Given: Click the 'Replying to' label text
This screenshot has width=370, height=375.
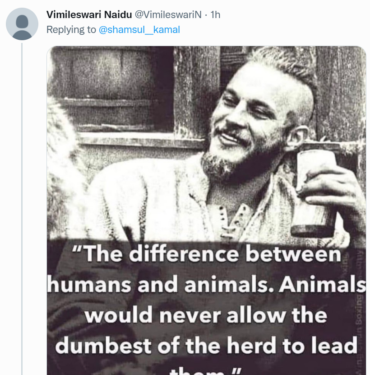Looking at the screenshot, I should pyautogui.click(x=71, y=30).
